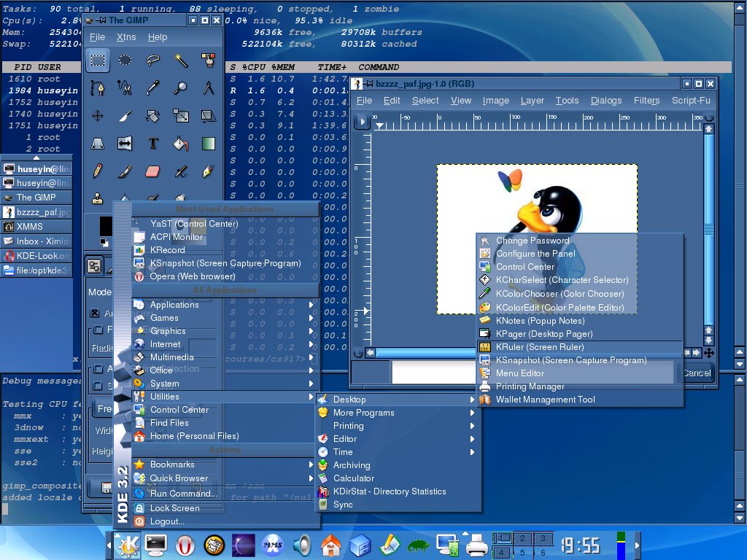The image size is (747, 560).
Task: Expand the Applications submenu in K menu
Action: pyautogui.click(x=224, y=305)
